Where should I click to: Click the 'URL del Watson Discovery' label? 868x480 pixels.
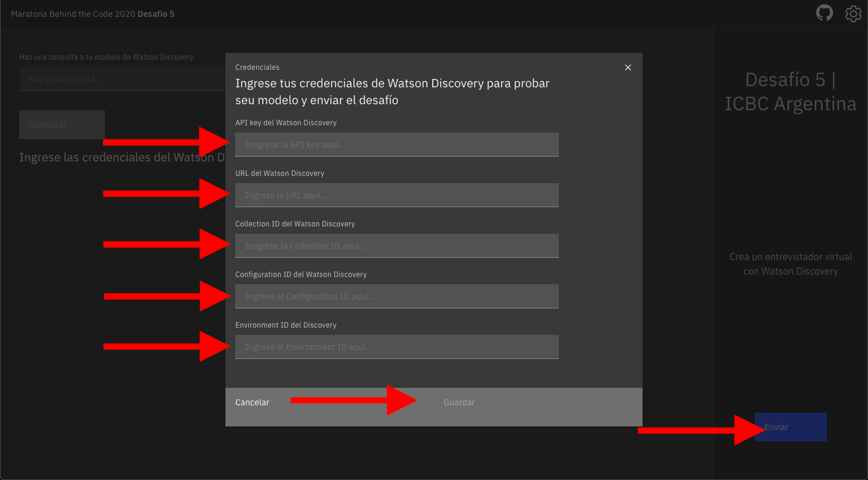point(280,173)
